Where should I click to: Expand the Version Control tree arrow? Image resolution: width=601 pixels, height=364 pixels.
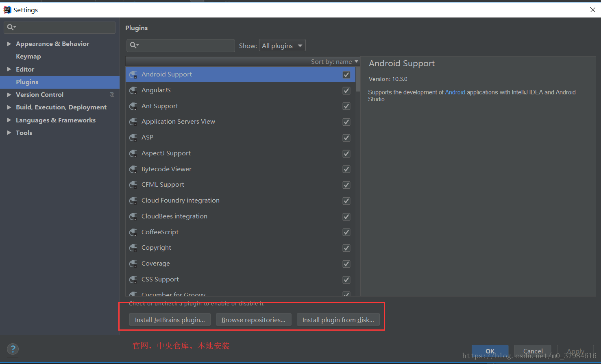(9, 94)
